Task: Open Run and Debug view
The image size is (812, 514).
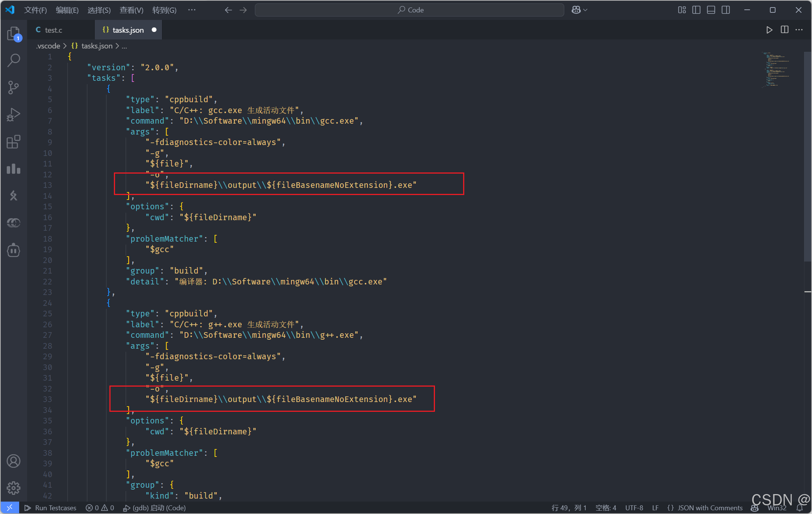Action: point(14,115)
